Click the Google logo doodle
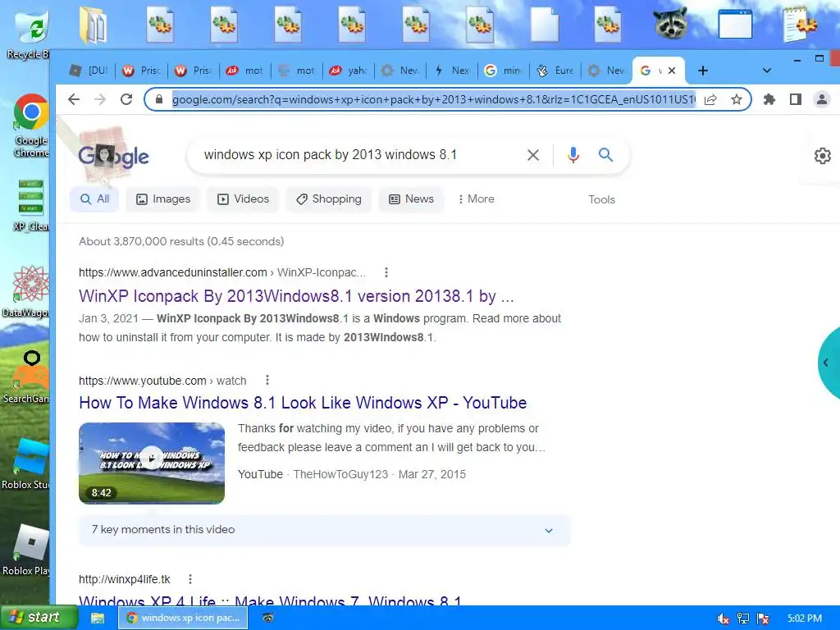Image resolution: width=840 pixels, height=630 pixels. pyautogui.click(x=113, y=155)
